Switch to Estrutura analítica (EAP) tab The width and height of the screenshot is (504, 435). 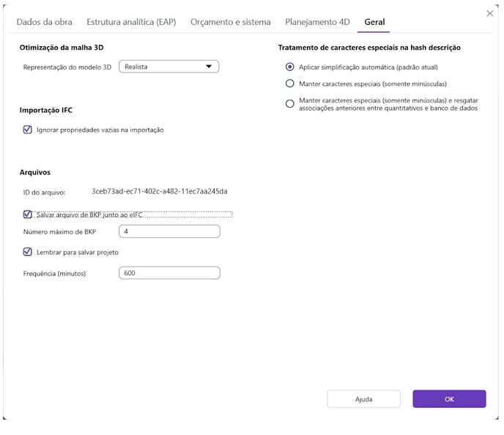[x=131, y=22]
